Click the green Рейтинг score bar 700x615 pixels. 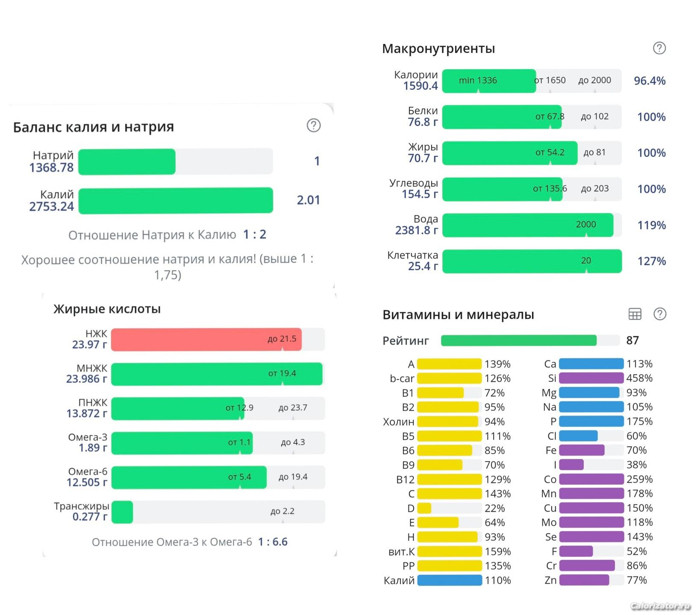pos(518,340)
